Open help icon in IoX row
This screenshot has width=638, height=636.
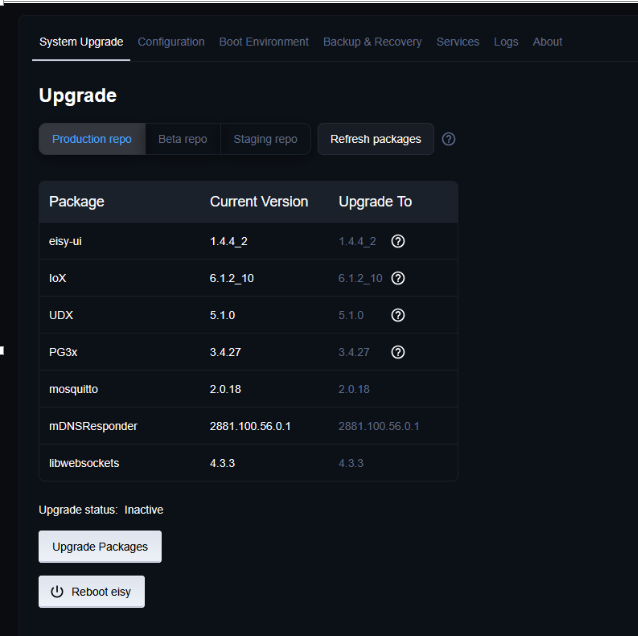tap(398, 278)
